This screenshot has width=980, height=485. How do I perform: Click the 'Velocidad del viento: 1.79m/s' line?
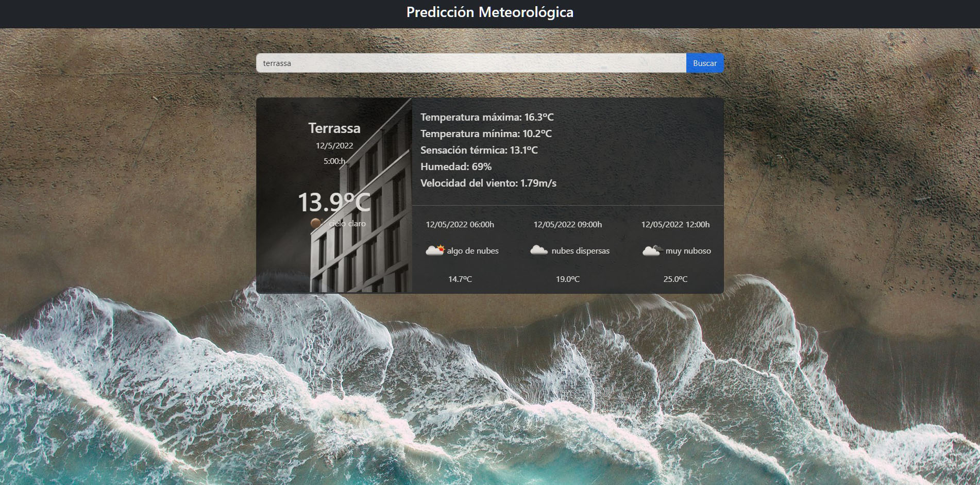pyautogui.click(x=488, y=182)
